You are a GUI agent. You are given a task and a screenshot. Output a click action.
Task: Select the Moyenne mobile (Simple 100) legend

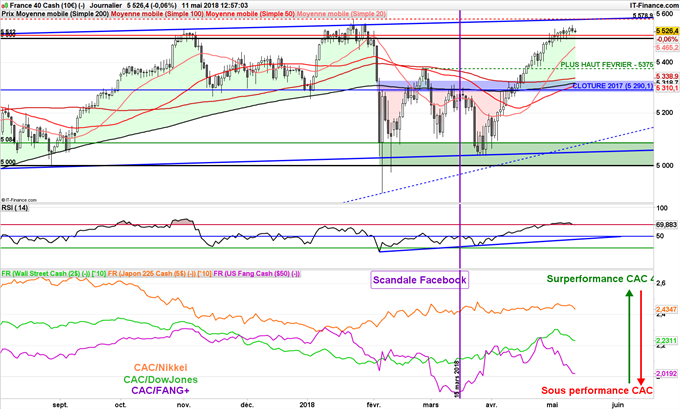point(157,14)
